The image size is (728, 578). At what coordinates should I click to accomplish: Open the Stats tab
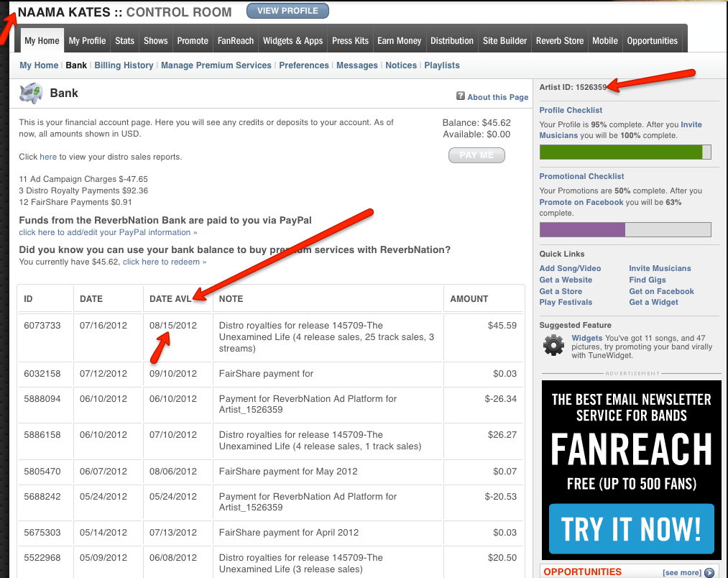tap(124, 41)
